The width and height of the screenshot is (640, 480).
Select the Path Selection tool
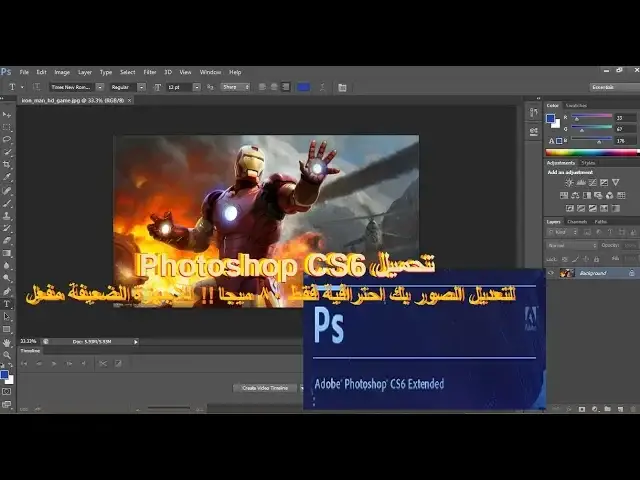pos(7,317)
